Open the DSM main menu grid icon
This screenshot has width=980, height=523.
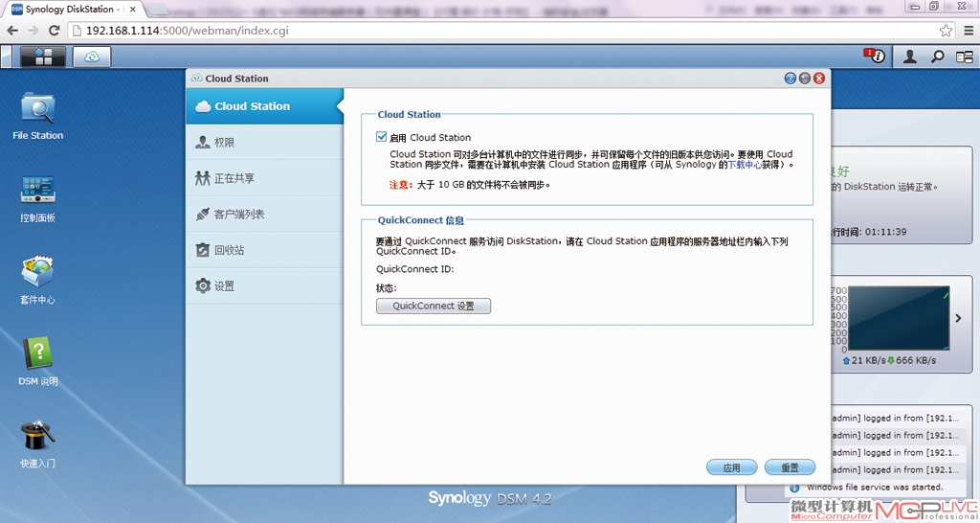[43, 57]
